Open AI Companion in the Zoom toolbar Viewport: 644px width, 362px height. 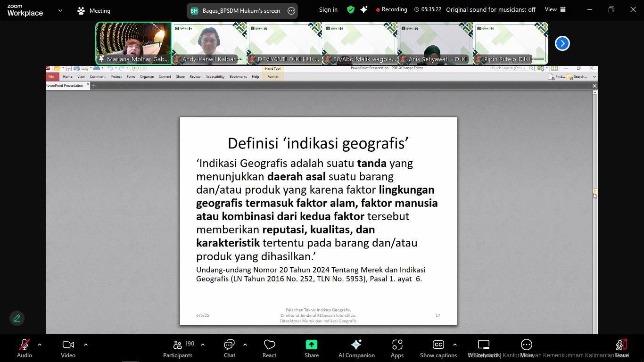(x=356, y=348)
